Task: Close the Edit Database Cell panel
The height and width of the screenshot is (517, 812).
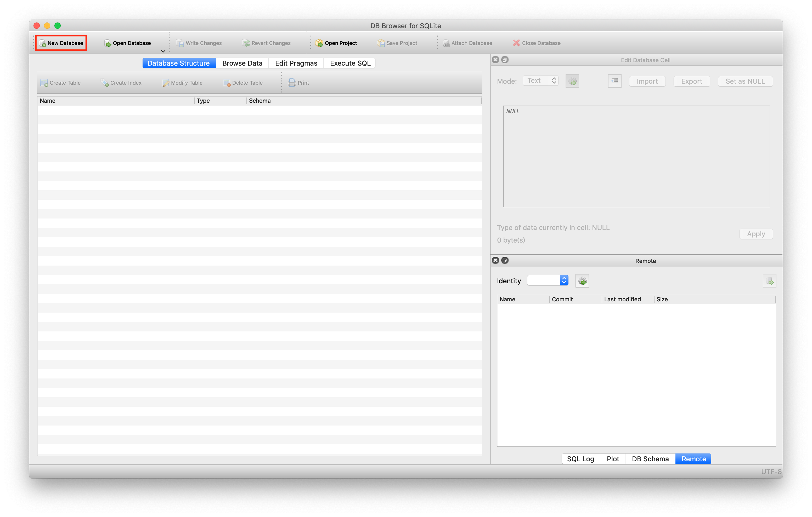Action: 495,60
